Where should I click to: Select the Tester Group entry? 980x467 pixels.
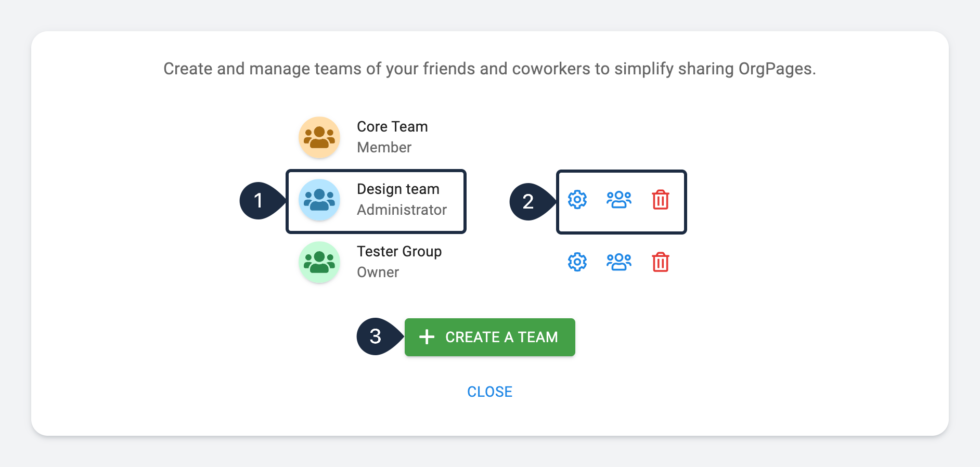pyautogui.click(x=399, y=262)
